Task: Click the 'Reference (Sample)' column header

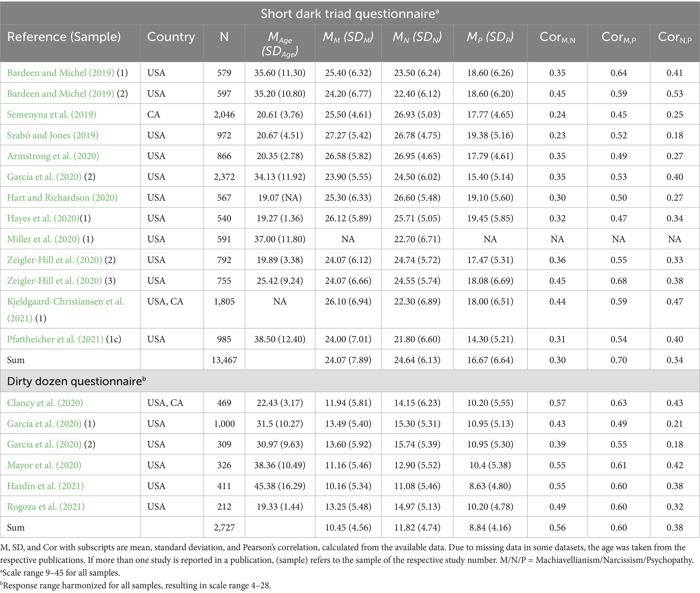Action: [64, 37]
